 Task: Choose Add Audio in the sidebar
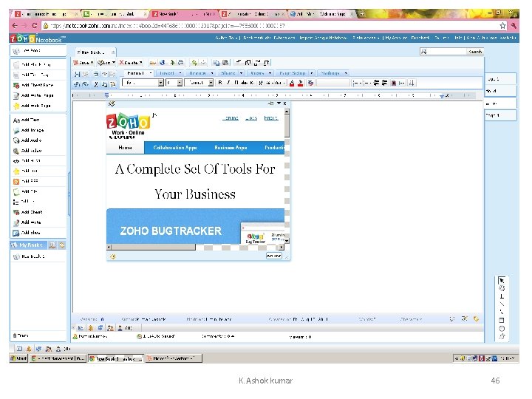pyautogui.click(x=27, y=140)
